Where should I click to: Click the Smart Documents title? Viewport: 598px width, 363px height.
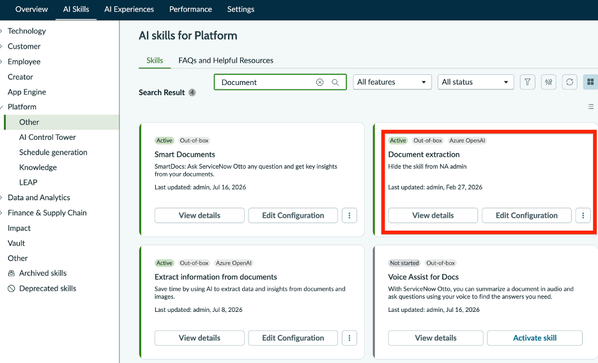click(x=185, y=154)
